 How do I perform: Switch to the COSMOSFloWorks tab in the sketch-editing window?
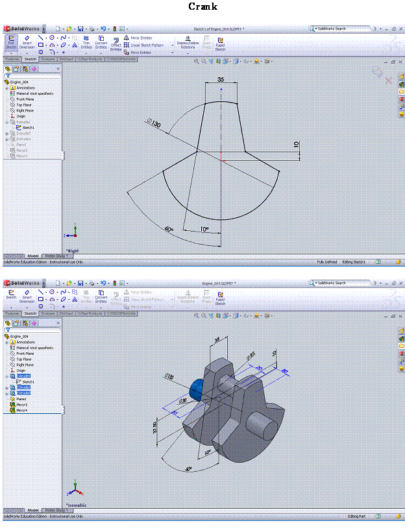click(x=121, y=59)
